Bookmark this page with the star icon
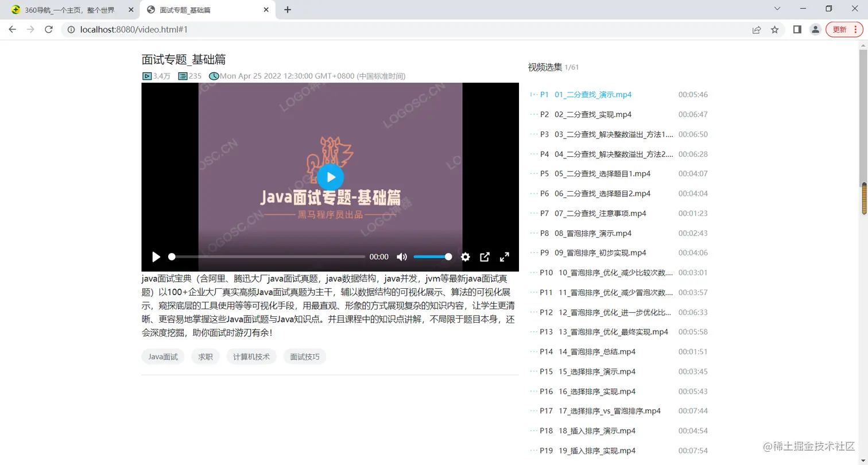The image size is (868, 465). tap(775, 30)
